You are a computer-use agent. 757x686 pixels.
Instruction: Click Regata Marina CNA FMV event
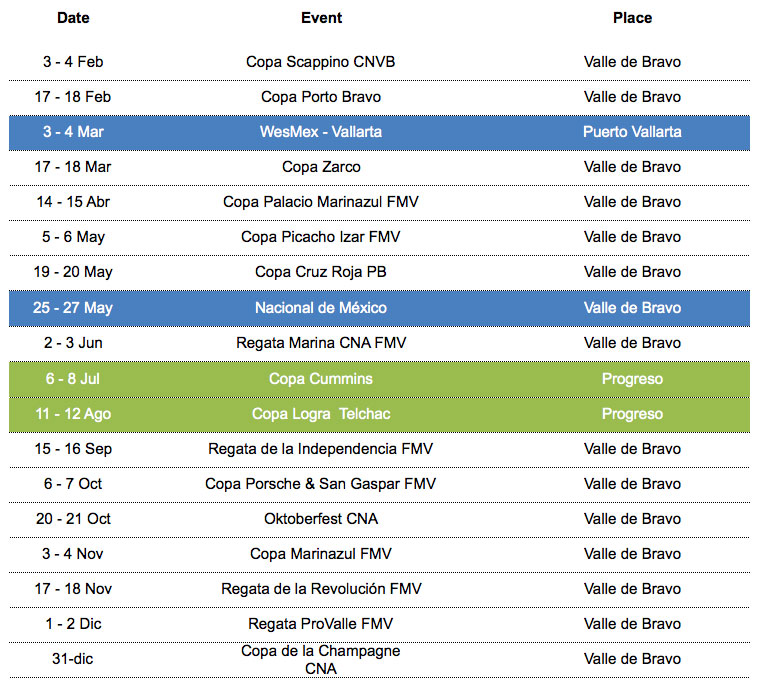pyautogui.click(x=321, y=343)
